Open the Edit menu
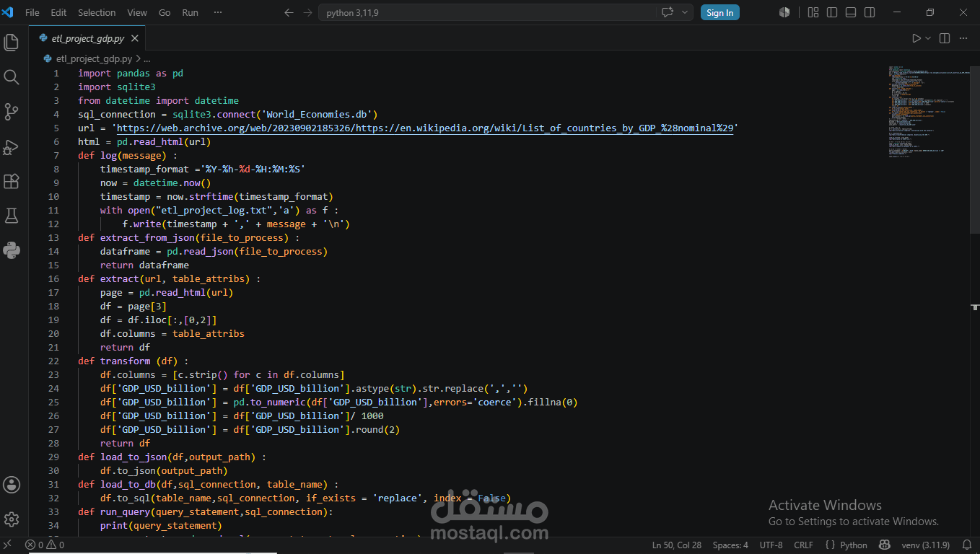The width and height of the screenshot is (980, 554). (58, 12)
